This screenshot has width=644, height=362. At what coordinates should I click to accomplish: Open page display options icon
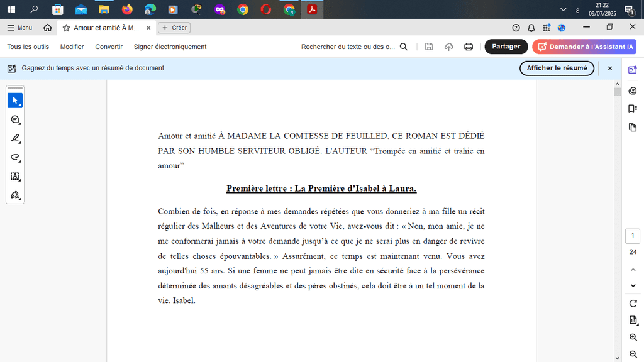[x=633, y=320]
